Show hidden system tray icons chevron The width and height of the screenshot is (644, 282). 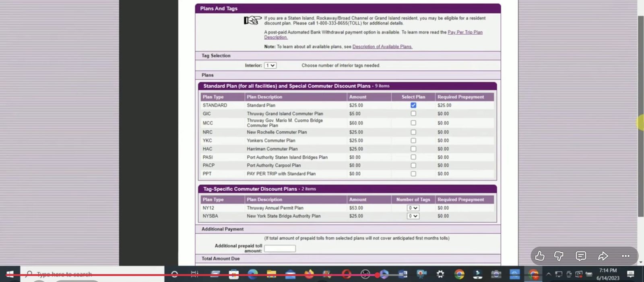548,274
